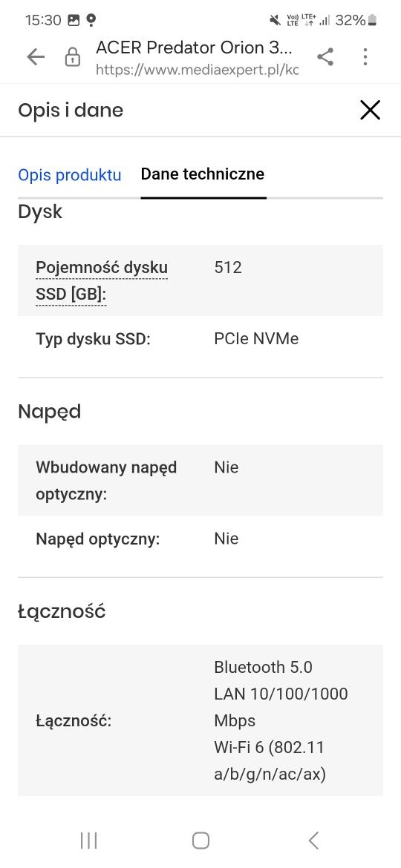This screenshot has width=401, height=868.
Task: Tap the image notification icon in status bar
Action: [x=74, y=21]
